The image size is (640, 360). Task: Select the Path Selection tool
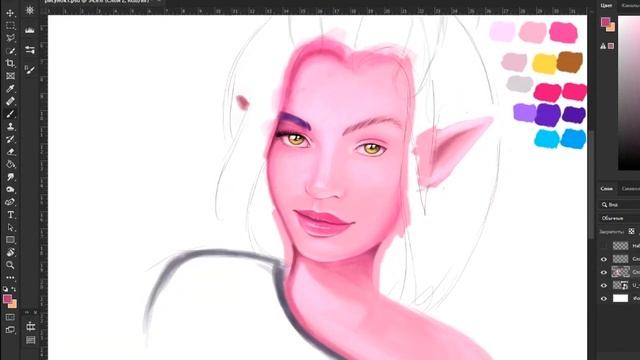[10, 227]
